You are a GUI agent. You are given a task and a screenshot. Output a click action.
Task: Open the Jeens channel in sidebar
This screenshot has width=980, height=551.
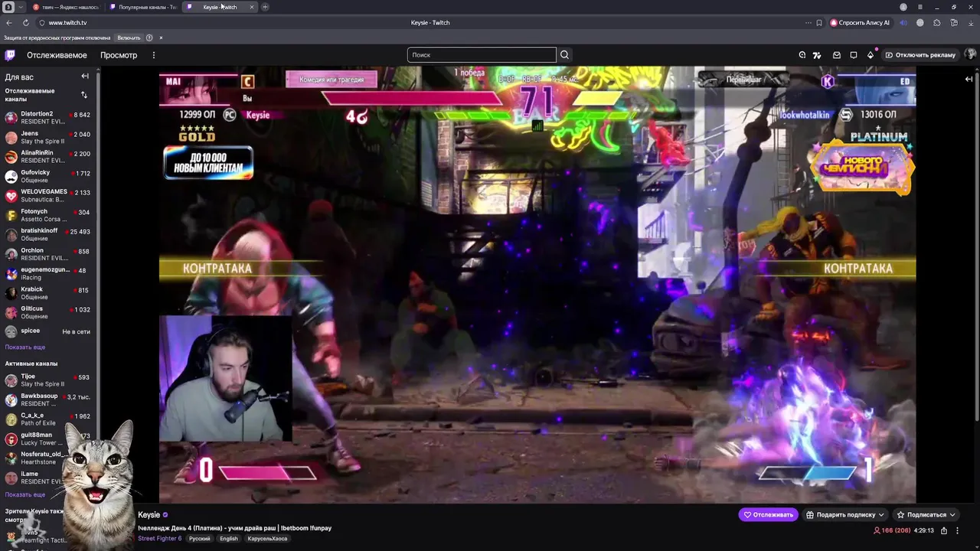point(47,137)
